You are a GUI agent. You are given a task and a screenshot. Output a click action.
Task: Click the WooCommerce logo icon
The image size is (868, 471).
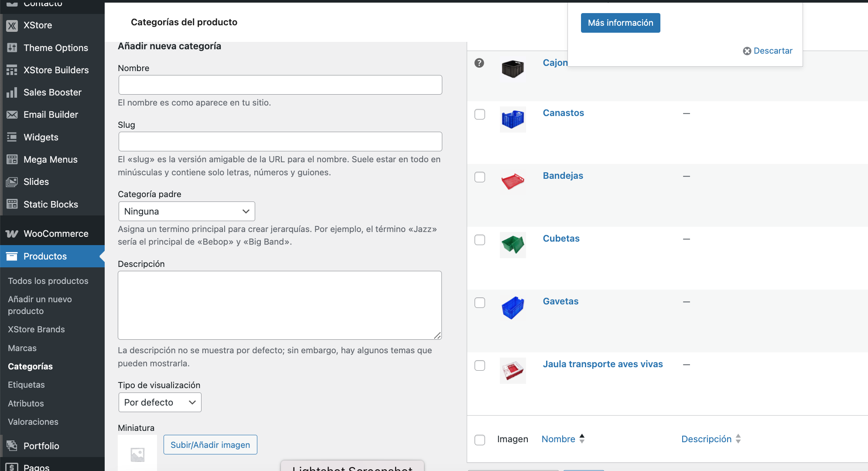point(12,234)
